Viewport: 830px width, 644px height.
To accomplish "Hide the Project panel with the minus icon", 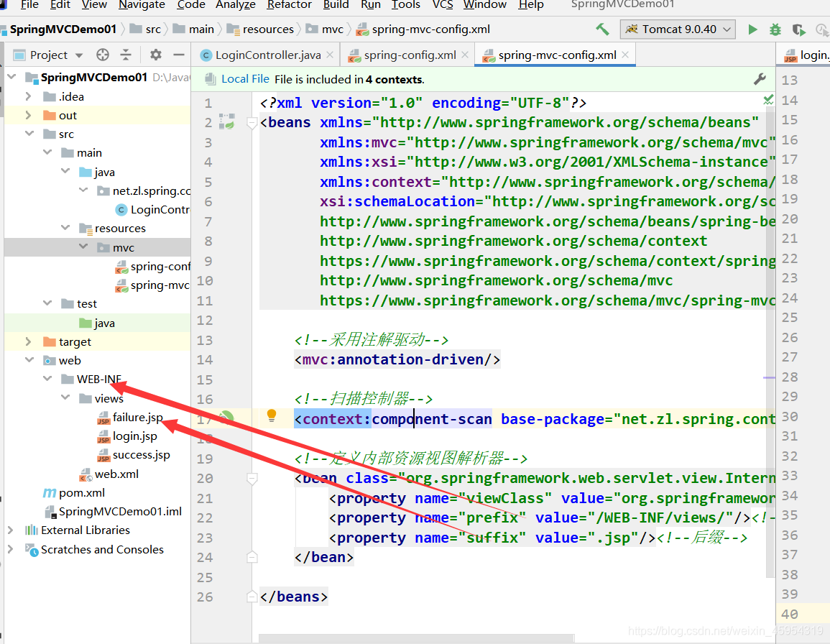I will click(179, 55).
